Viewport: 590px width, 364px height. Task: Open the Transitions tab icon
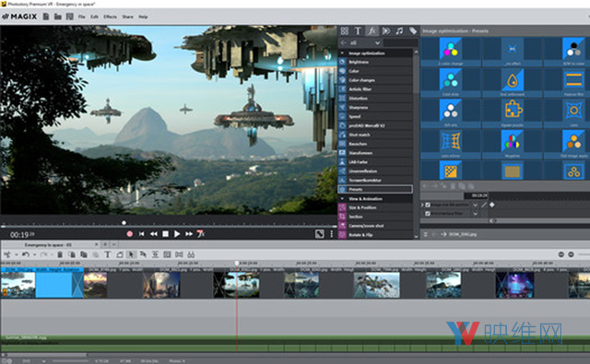tap(386, 31)
